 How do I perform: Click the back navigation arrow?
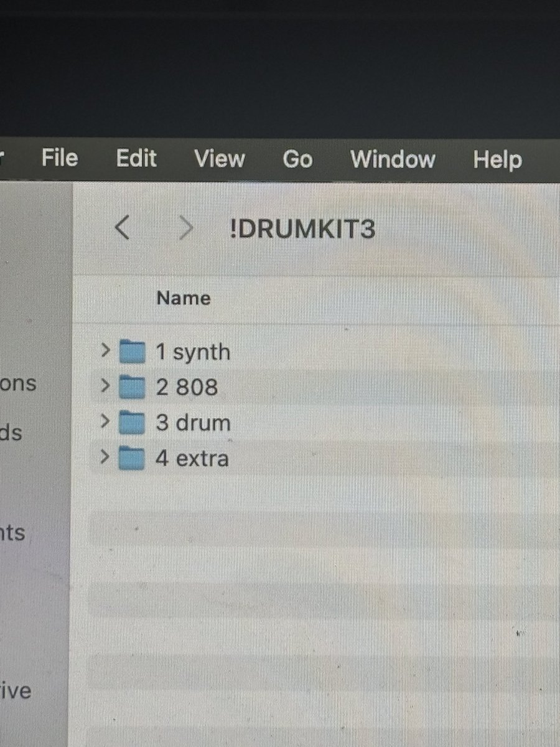[x=123, y=228]
